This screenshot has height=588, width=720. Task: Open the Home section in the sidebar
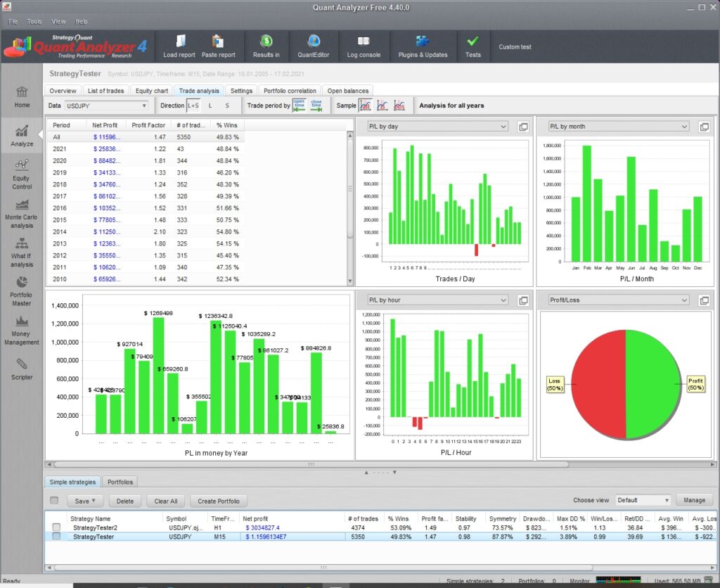coord(22,97)
